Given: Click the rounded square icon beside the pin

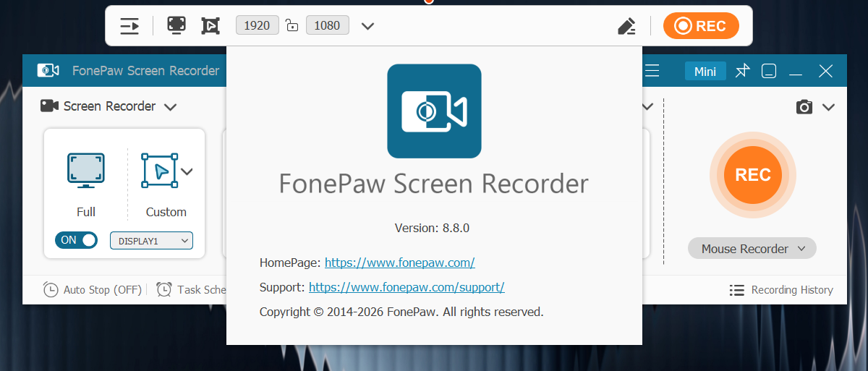Looking at the screenshot, I should tap(770, 71).
